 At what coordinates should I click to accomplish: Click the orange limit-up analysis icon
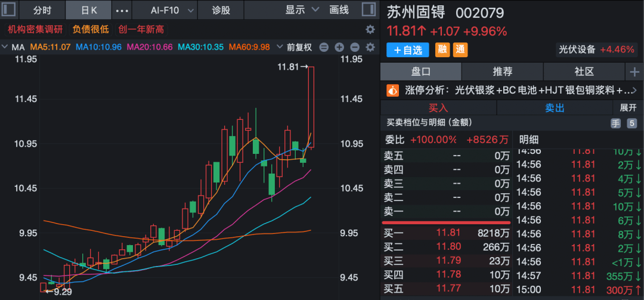point(392,90)
